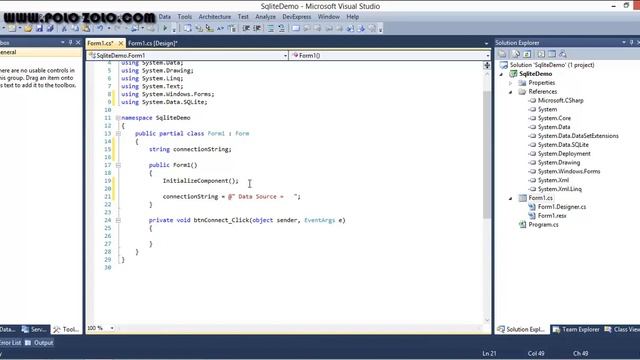Open the Window menu
This screenshot has height=360, width=640.
(329, 17)
